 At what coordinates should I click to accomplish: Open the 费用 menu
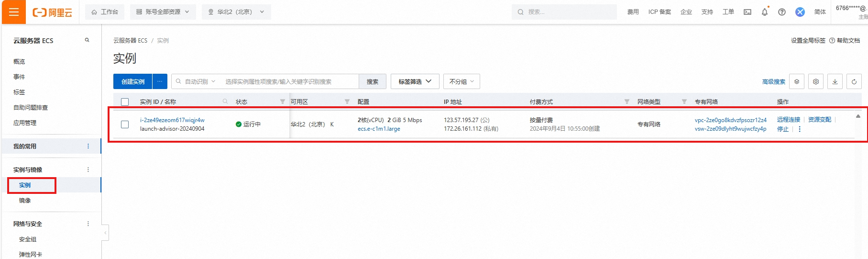pos(633,12)
